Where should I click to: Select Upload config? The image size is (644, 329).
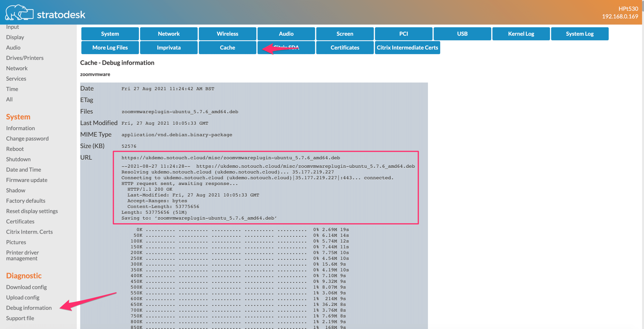pyautogui.click(x=23, y=297)
